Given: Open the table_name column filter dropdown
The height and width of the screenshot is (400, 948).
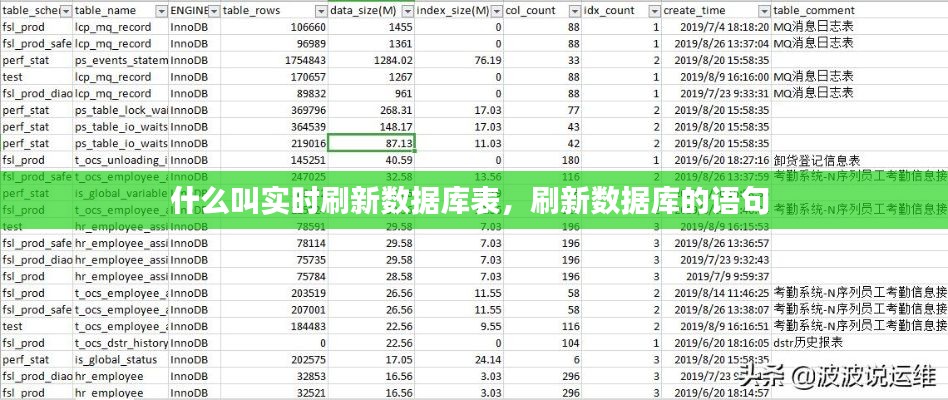Looking at the screenshot, I should click(x=160, y=10).
